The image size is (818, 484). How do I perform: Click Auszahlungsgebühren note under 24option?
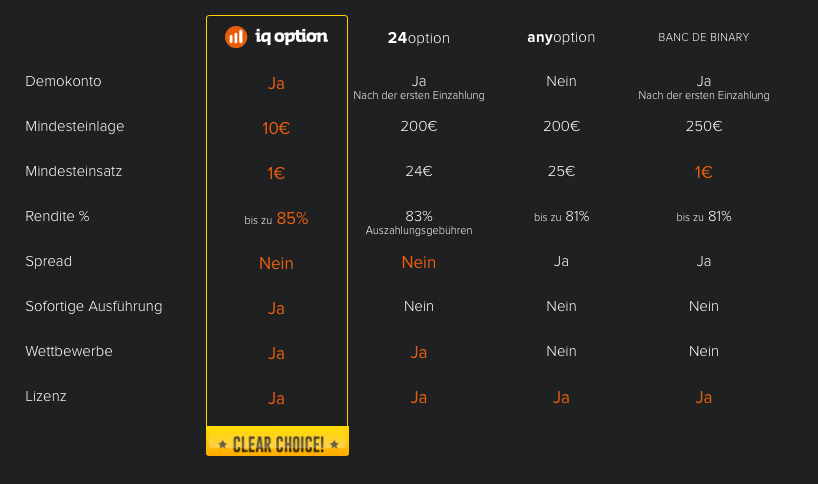419,231
